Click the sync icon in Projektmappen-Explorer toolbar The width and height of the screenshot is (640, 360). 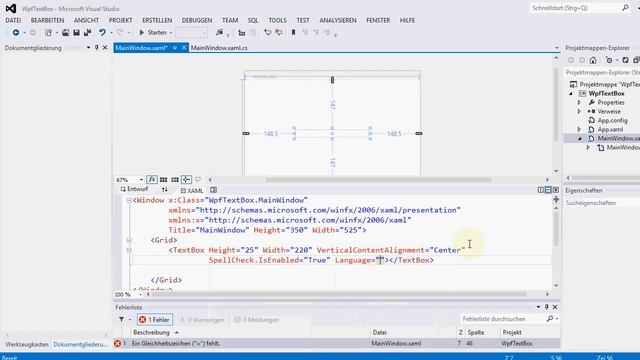tap(625, 60)
